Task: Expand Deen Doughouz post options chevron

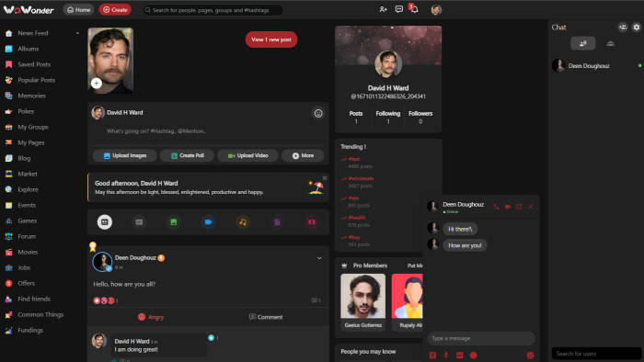Action: click(319, 258)
